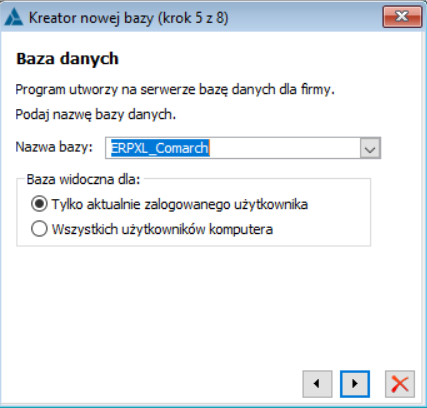427x408 pixels.
Task: Close the Kreator nowej bazy window
Action: tap(402, 16)
